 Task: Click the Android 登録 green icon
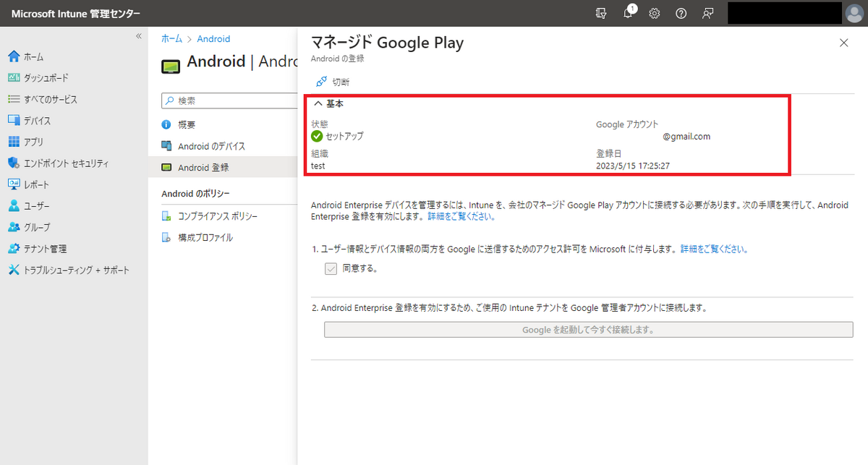166,167
